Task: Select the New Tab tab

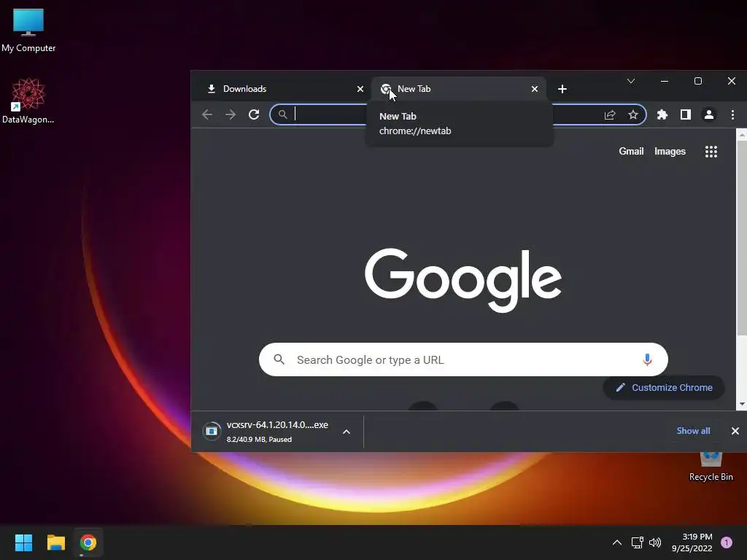Action: [x=458, y=89]
